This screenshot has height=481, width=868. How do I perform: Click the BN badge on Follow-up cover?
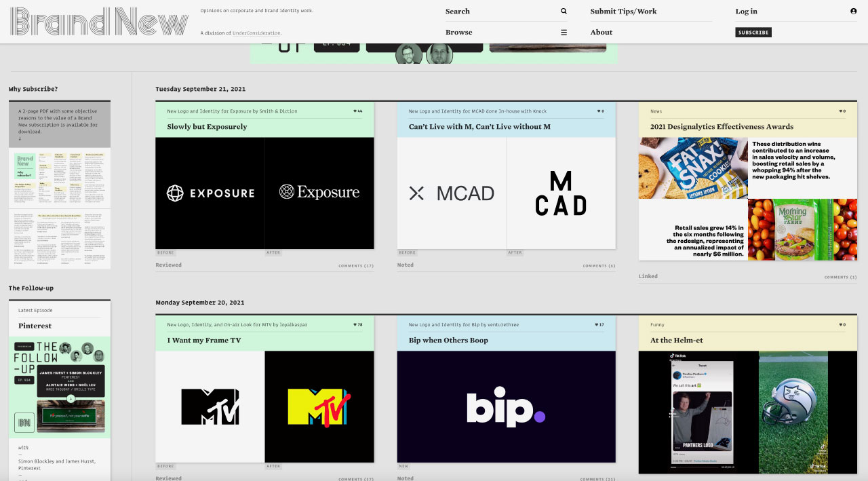tap(24, 422)
